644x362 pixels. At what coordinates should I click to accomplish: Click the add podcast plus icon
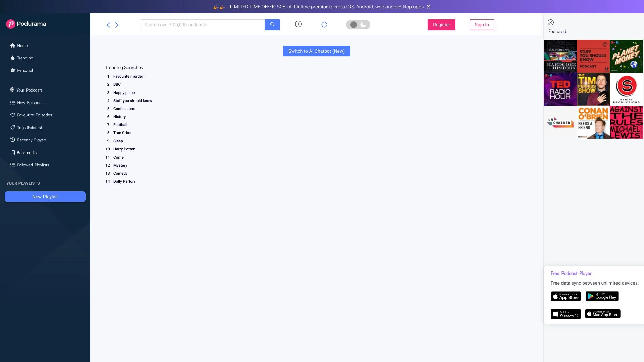tap(298, 24)
